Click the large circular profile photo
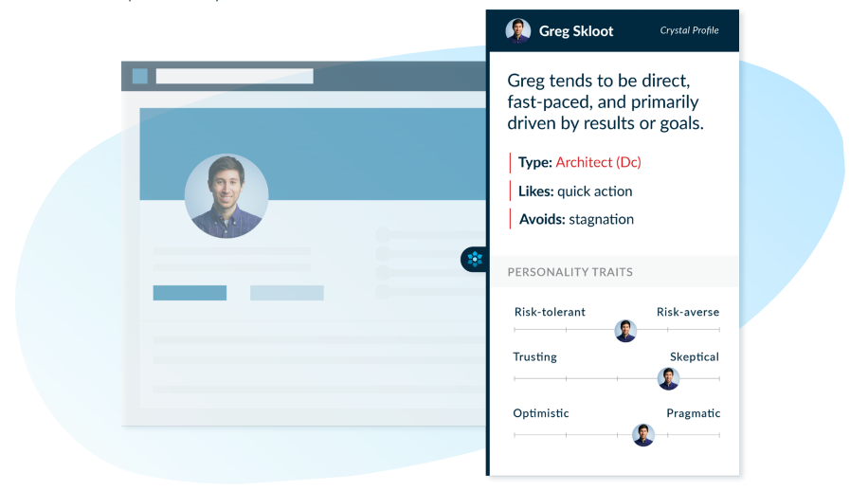Image resolution: width=868 pixels, height=491 pixels. click(x=226, y=196)
